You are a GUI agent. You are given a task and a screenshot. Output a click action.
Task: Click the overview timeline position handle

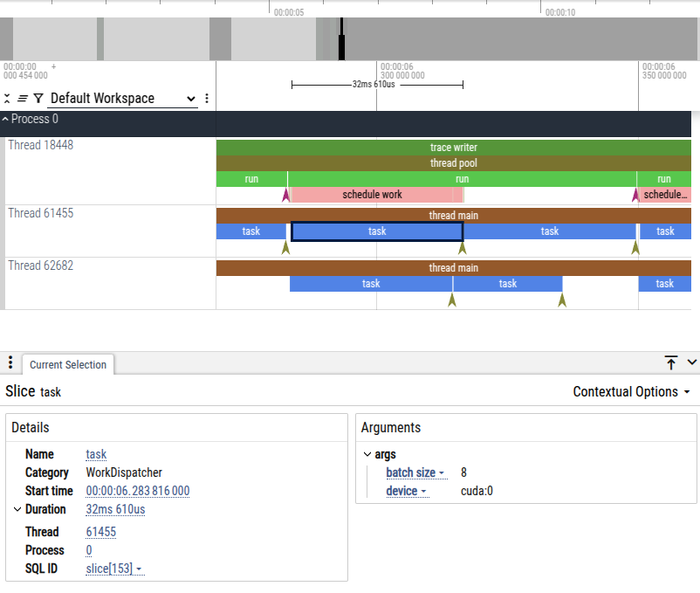pyautogui.click(x=342, y=39)
